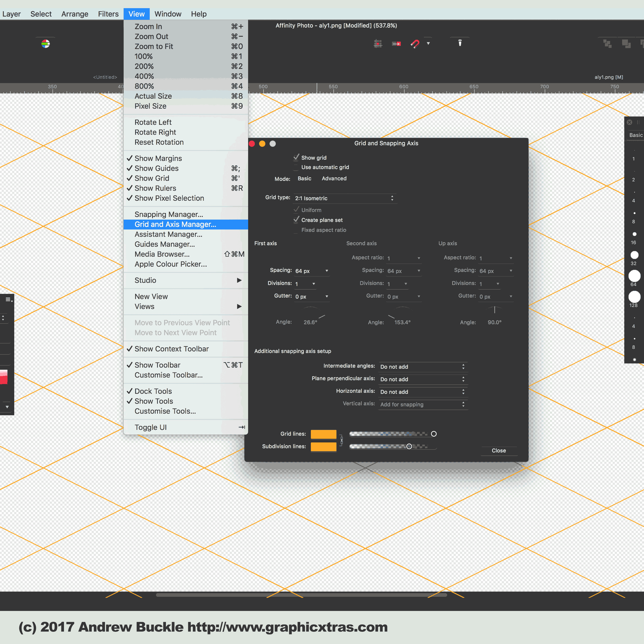Open the Window menu
The height and width of the screenshot is (644, 644).
click(168, 14)
